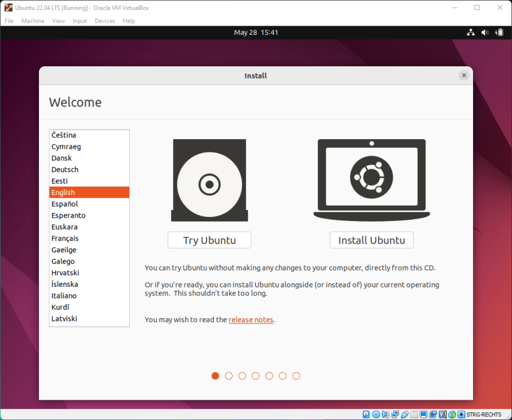512x420 pixels.
Task: Click the Install Ubuntu button
Action: pyautogui.click(x=372, y=240)
